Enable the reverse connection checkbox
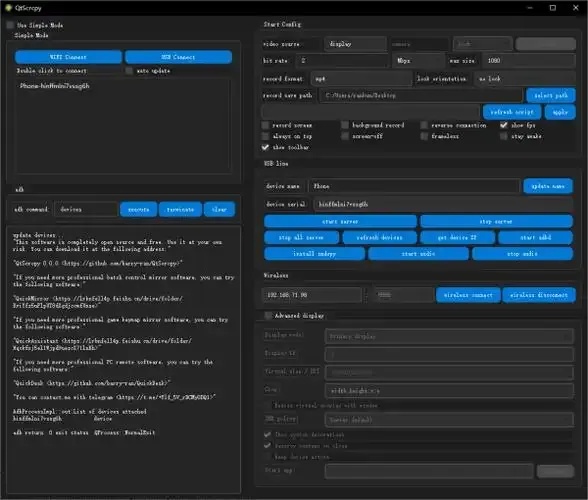The height and width of the screenshot is (500, 588). point(424,125)
